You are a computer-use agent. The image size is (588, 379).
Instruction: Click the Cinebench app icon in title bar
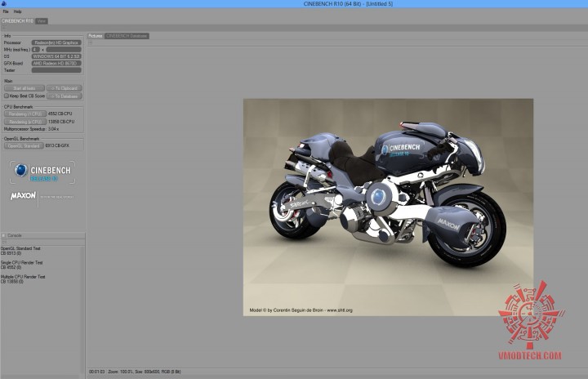pyautogui.click(x=3, y=3)
